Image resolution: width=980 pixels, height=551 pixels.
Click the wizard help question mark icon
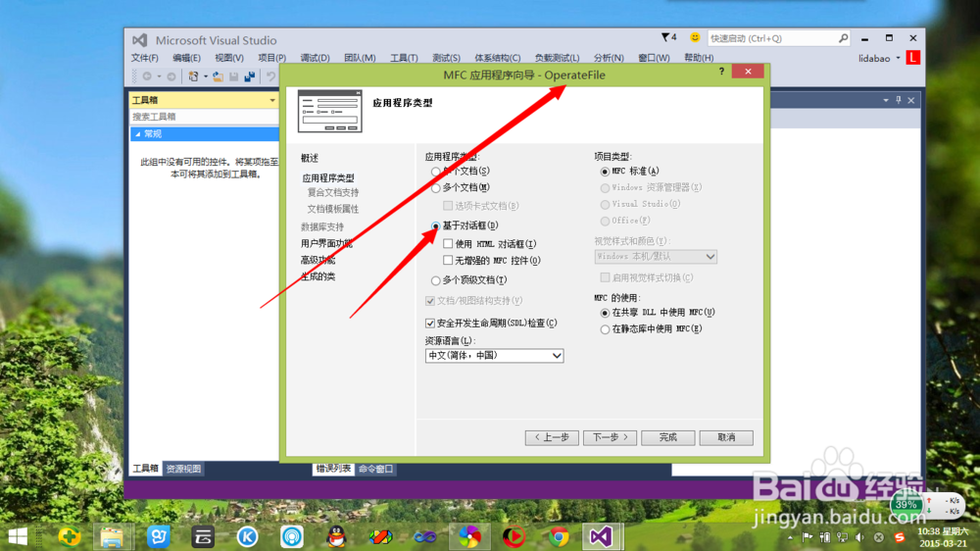721,72
